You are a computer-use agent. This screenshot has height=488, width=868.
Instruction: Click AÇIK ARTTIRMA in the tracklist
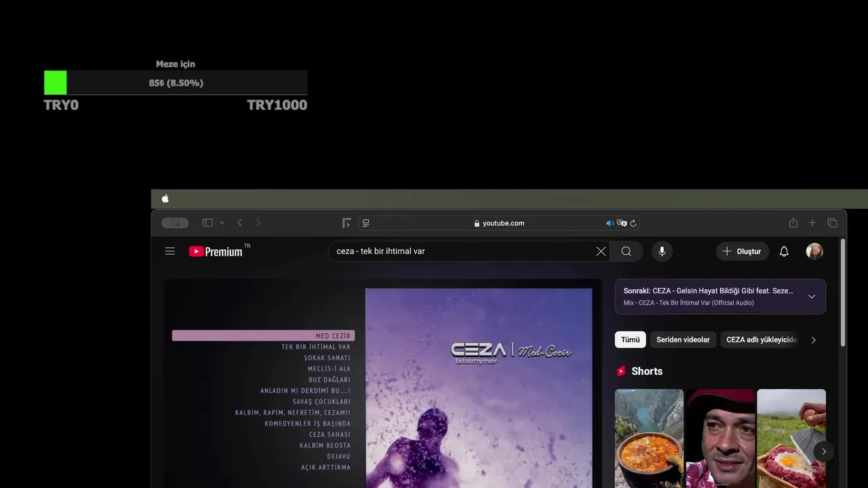coord(325,467)
